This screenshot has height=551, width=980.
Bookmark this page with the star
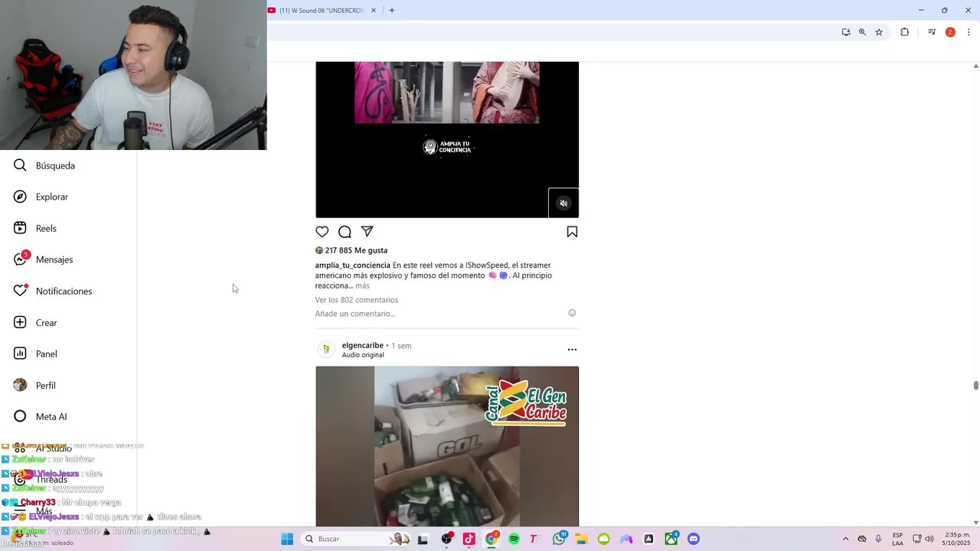(879, 32)
